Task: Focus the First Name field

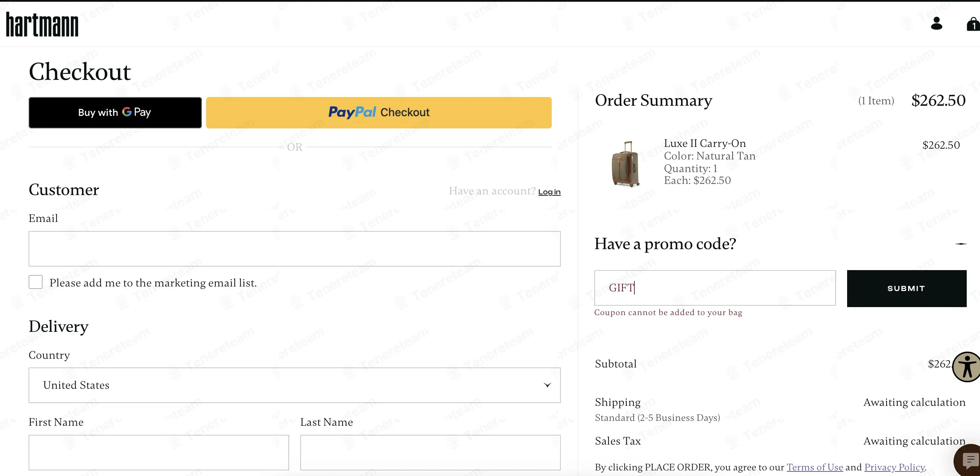Action: click(x=159, y=452)
